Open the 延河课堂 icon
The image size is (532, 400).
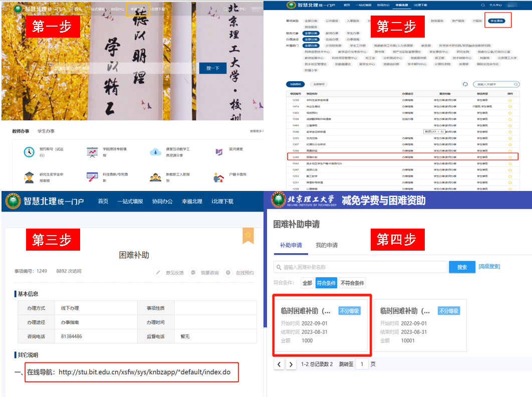[x=219, y=152]
